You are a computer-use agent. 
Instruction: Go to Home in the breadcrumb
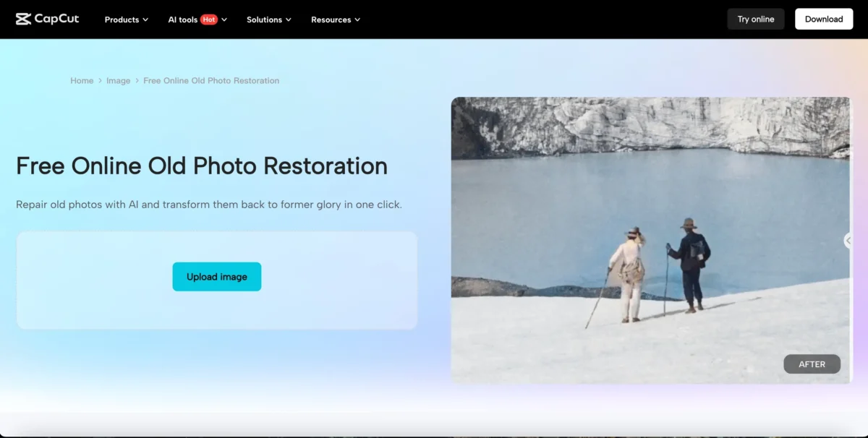[x=82, y=81]
